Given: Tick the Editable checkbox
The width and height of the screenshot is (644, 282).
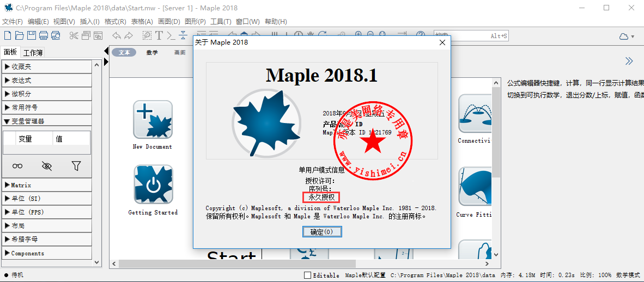Looking at the screenshot, I should point(308,275).
